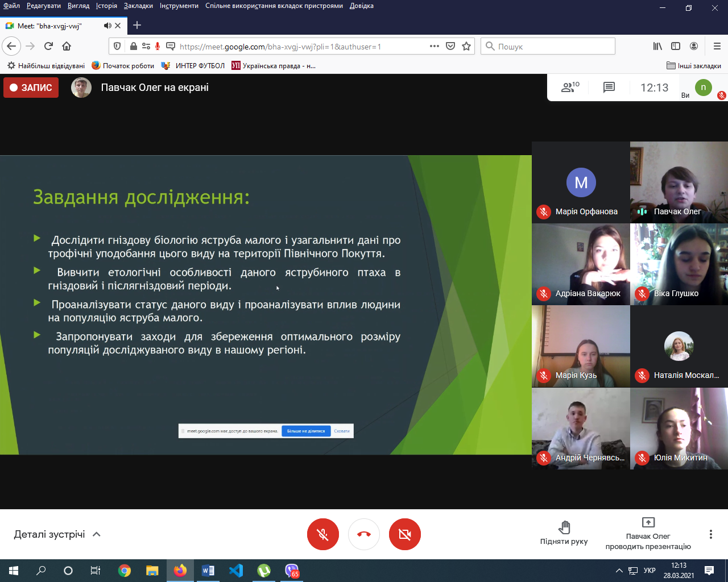Select Адріана Вакарюк video tile

click(581, 264)
